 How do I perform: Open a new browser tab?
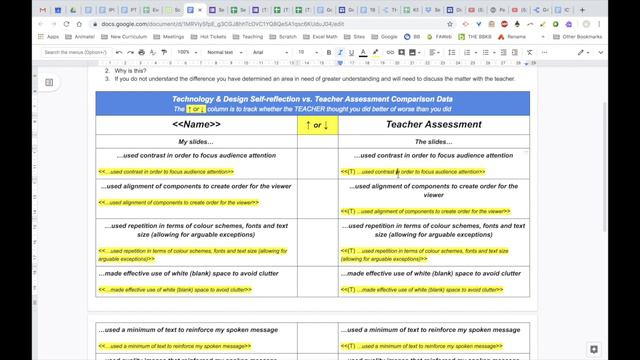(582, 10)
